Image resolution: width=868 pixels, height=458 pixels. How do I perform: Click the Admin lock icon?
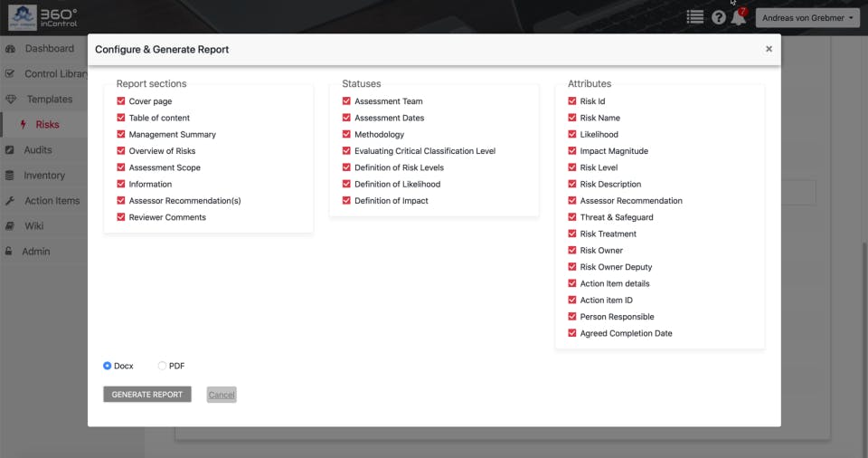9,252
